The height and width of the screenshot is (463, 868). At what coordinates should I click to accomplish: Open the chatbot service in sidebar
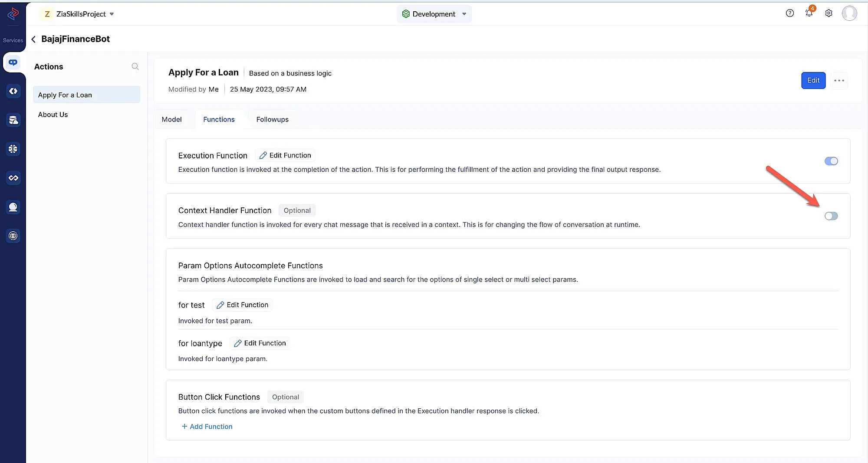click(13, 62)
